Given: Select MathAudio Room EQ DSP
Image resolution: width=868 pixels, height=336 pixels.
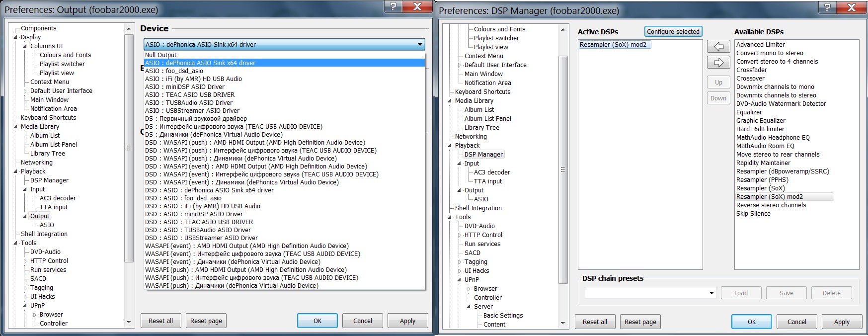Looking at the screenshot, I should click(765, 146).
